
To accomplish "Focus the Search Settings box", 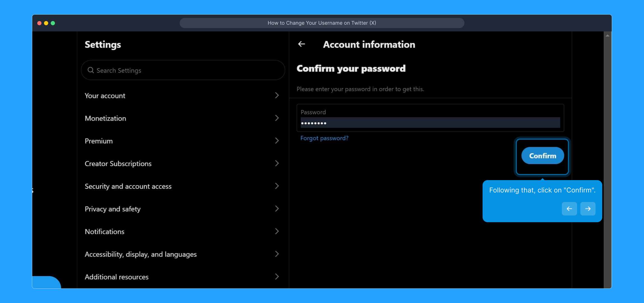I will (x=185, y=70).
